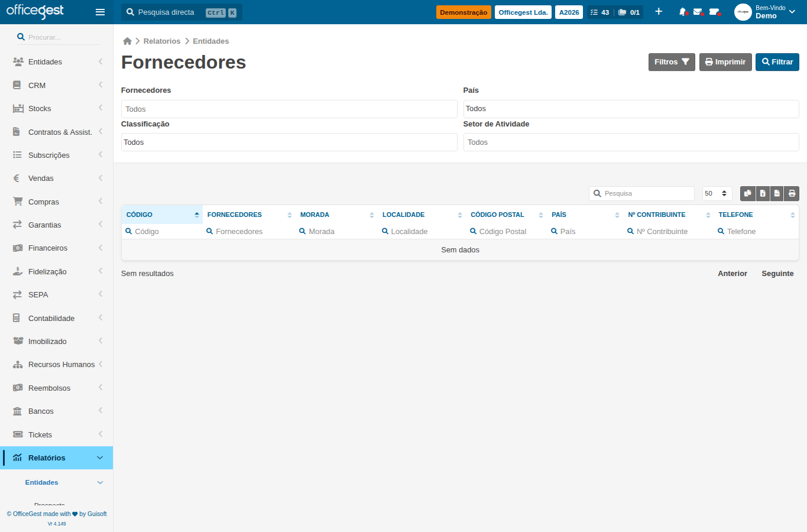Click the plus icon in top bar
The image size is (807, 532).
click(x=659, y=12)
